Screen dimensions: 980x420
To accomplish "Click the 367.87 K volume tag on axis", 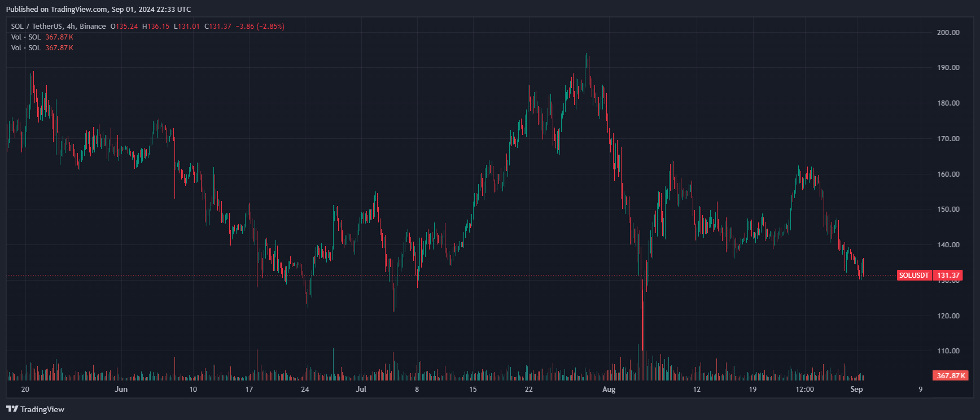I will (x=951, y=375).
